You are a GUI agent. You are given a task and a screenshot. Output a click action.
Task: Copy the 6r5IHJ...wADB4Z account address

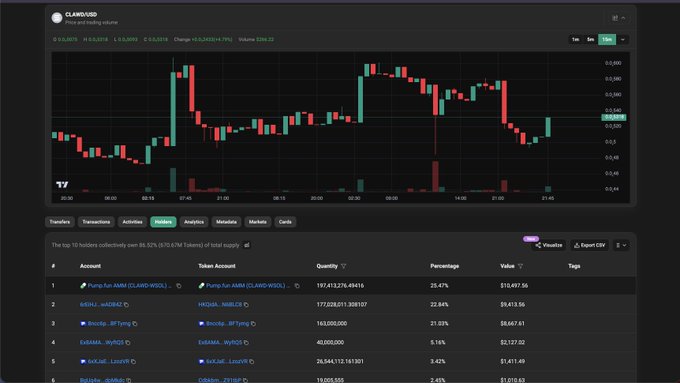(x=127, y=305)
